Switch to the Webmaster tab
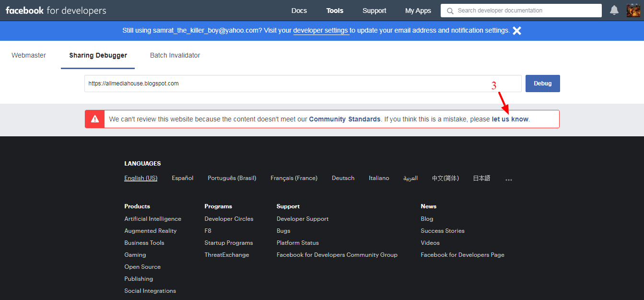The height and width of the screenshot is (300, 644). 29,55
